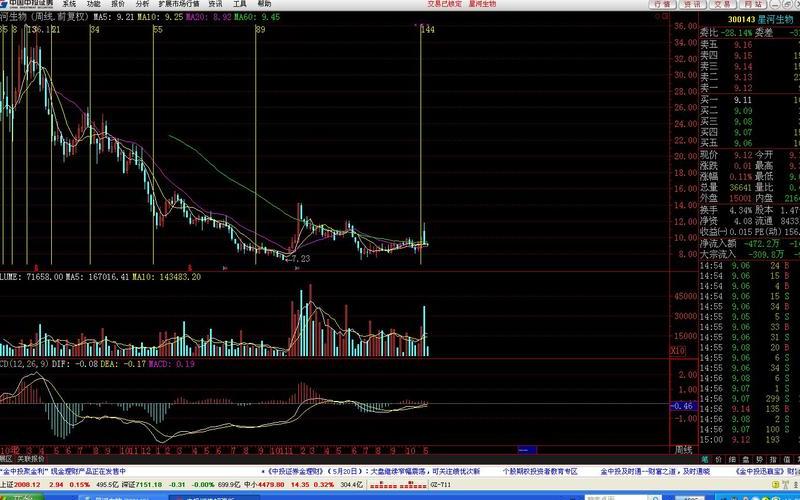Open the 工具 menu

tap(240, 4)
